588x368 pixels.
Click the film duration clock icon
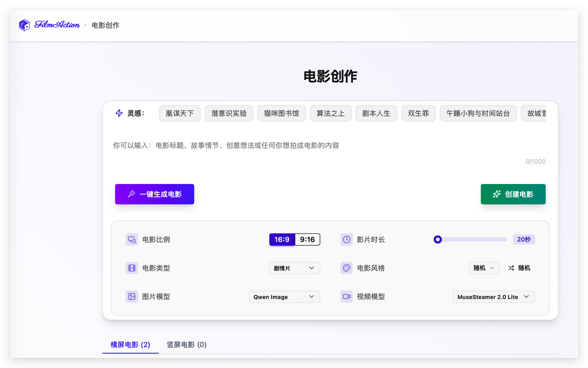346,240
